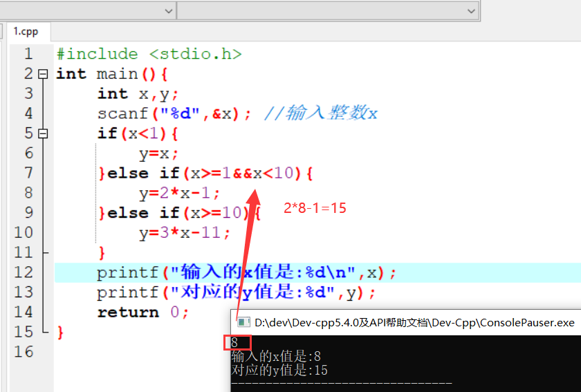The image size is (581, 392).
Task: Click the 'int main(){' code line
Action: point(112,74)
